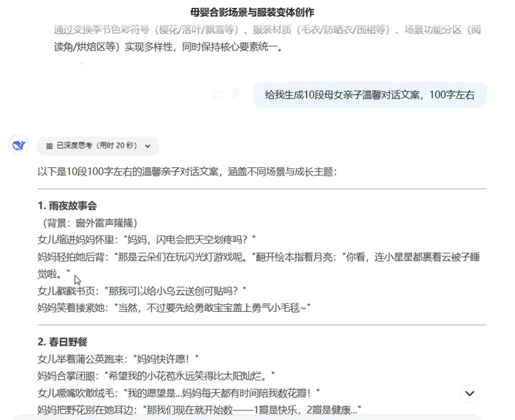Click the atom icon in the deep-thinking pill
The height and width of the screenshot is (420, 515).
pos(49,146)
